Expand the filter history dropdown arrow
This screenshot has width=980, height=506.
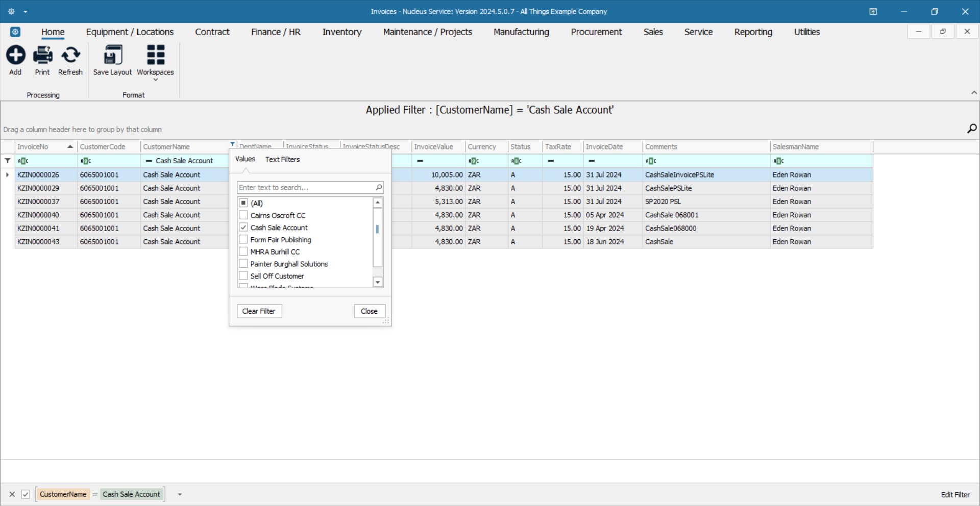[180, 494]
